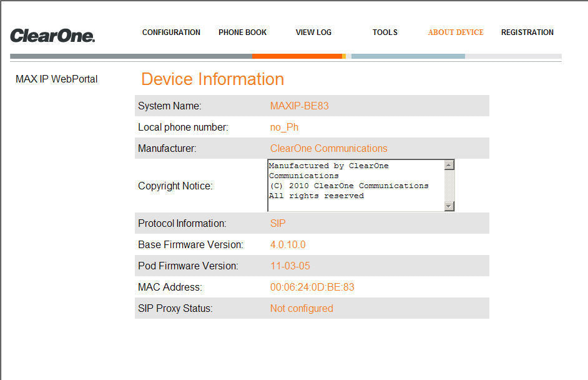Click the Not configured SIP status
588x380 pixels.
(301, 309)
